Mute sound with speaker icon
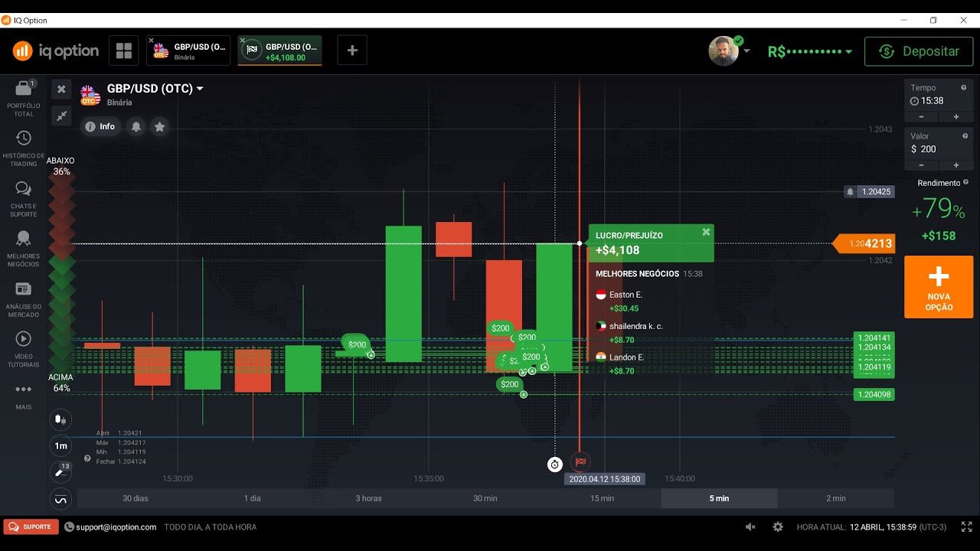 coord(750,527)
